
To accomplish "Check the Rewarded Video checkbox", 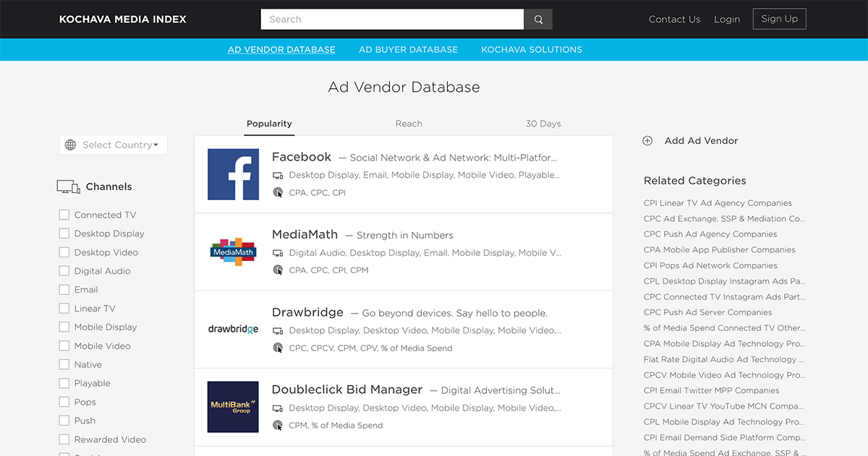I will pos(64,439).
